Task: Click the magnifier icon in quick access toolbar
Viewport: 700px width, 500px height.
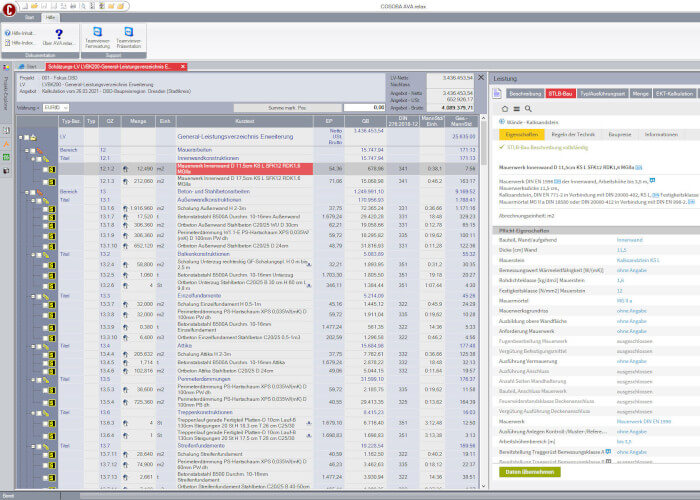Action: pyautogui.click(x=83, y=6)
